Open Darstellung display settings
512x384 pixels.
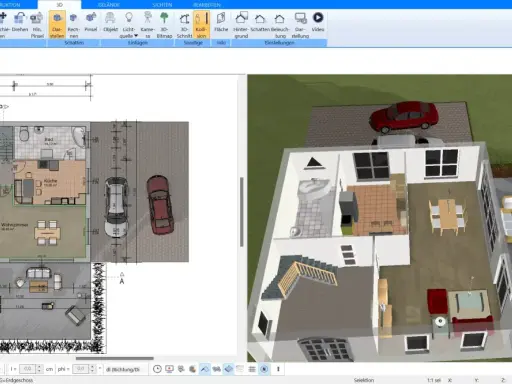(x=300, y=25)
